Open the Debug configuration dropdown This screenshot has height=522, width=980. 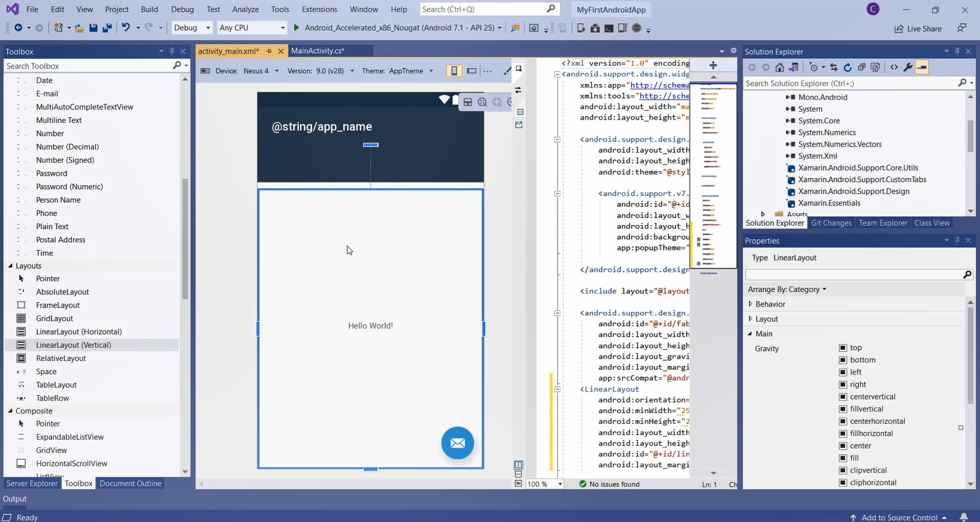pyautogui.click(x=192, y=28)
